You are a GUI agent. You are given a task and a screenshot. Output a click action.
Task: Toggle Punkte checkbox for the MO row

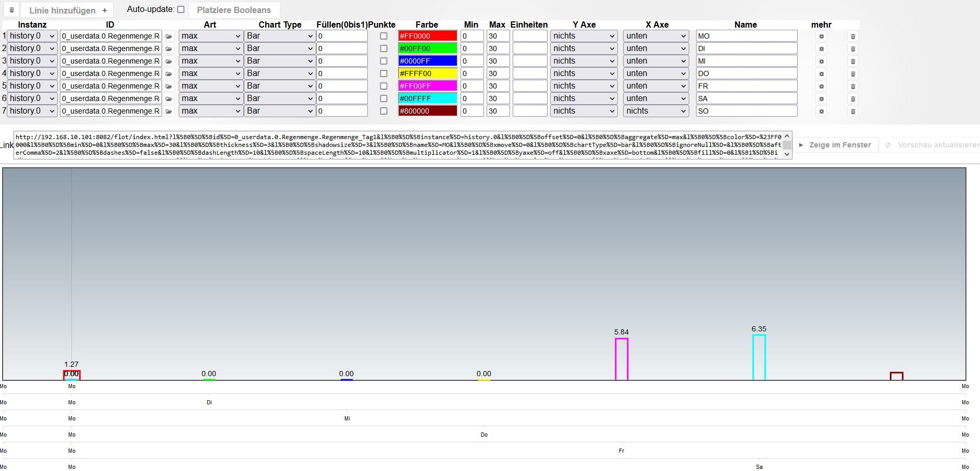pos(383,36)
